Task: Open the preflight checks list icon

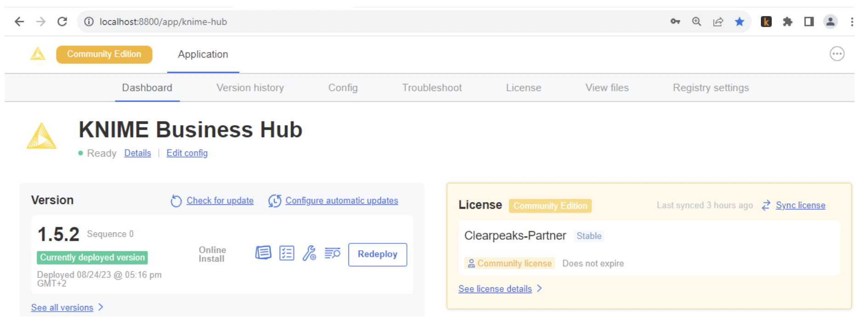Action: 286,253
